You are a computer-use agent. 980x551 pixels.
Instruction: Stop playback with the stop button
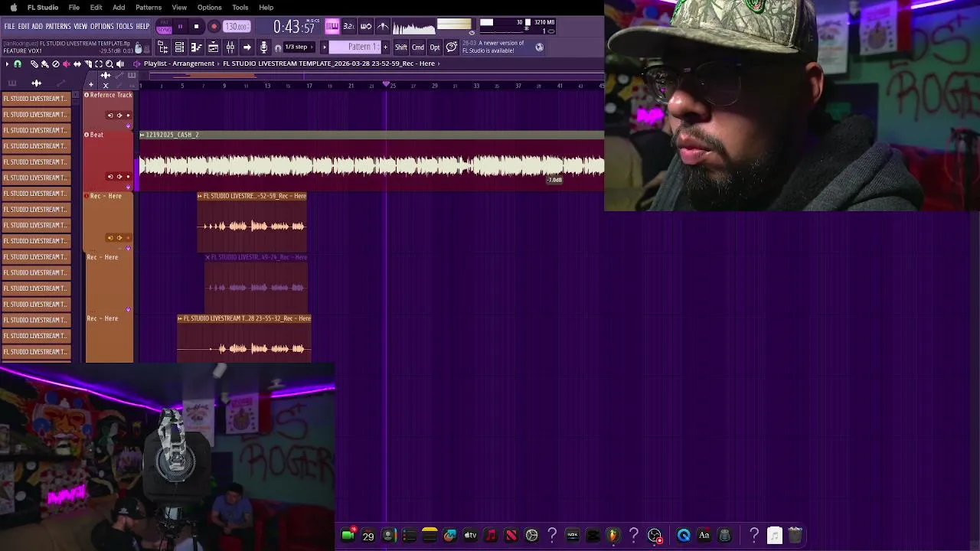196,27
